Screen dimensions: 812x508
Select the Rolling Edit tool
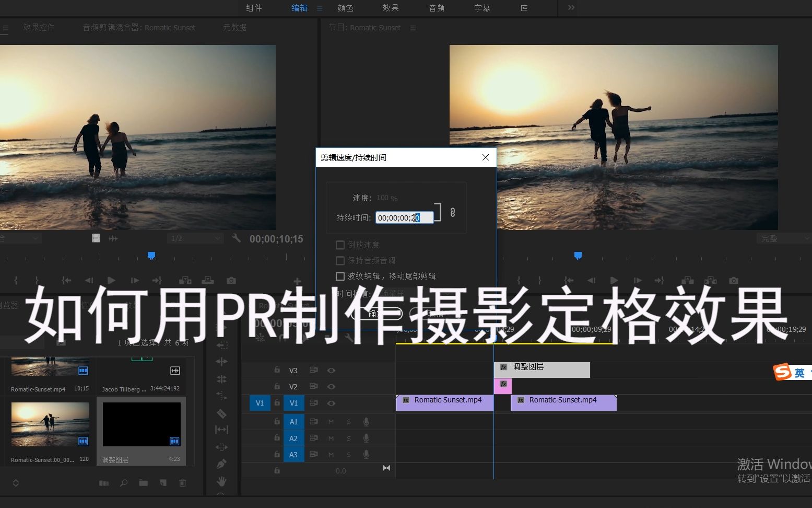click(221, 379)
